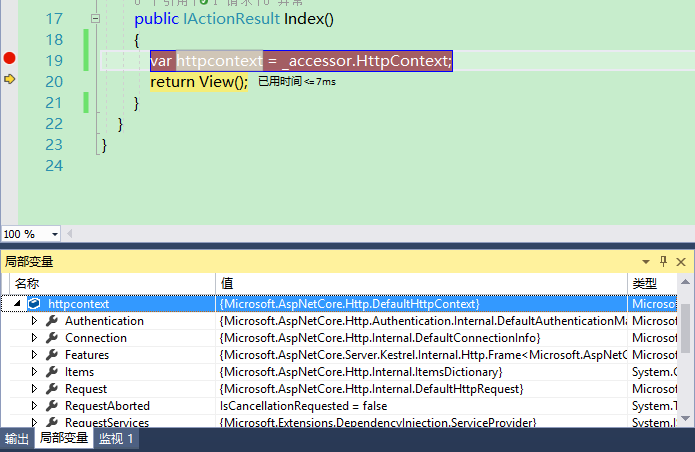Image resolution: width=695 pixels, height=452 pixels.
Task: Expand the Features property
Action: tap(34, 355)
